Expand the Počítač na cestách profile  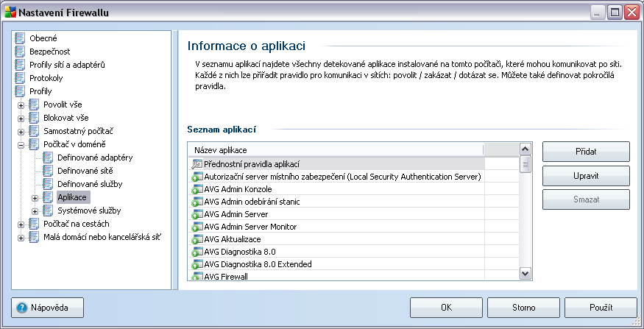[x=21, y=224]
